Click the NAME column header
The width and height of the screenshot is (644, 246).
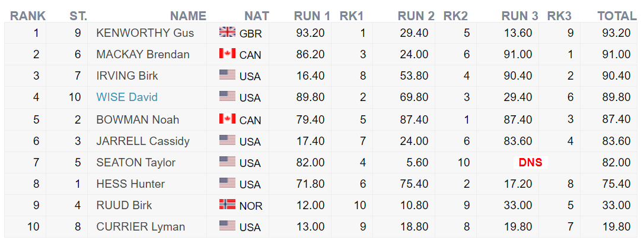click(x=188, y=16)
